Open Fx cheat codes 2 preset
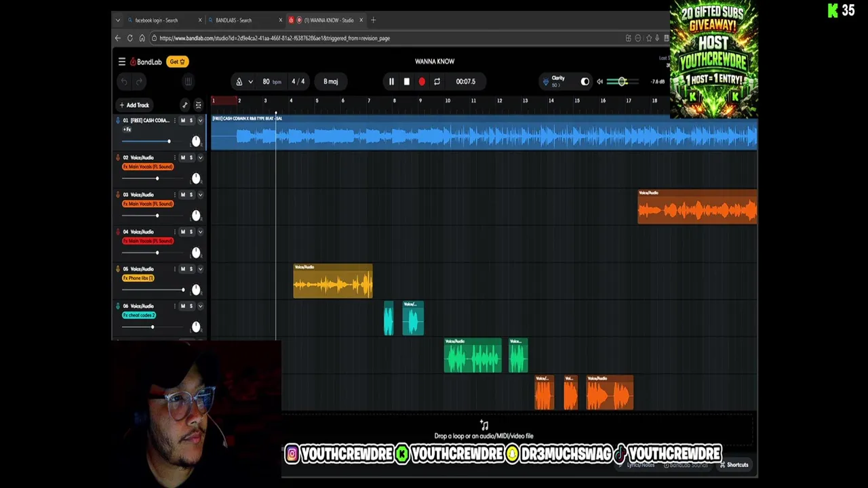 tap(139, 315)
